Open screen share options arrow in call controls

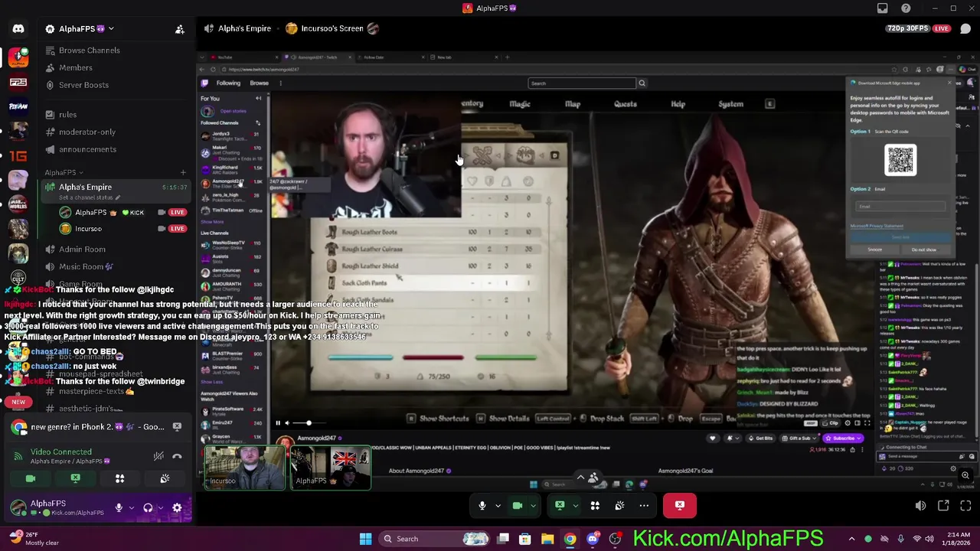click(575, 506)
